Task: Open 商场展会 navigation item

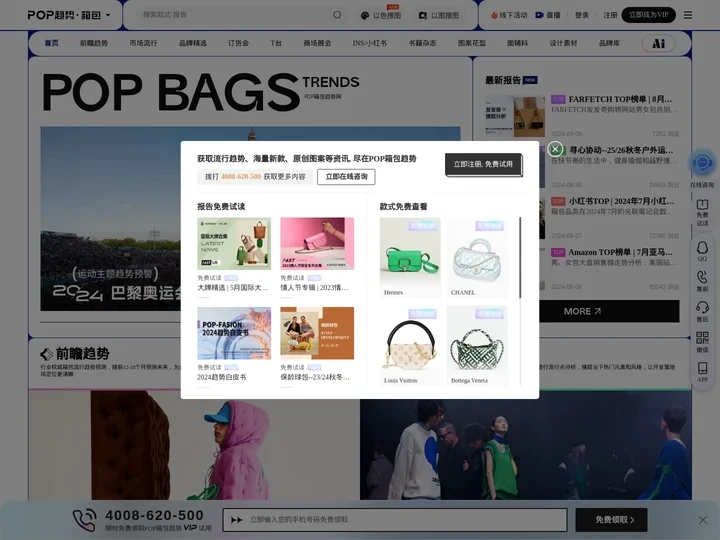Action: (x=317, y=43)
